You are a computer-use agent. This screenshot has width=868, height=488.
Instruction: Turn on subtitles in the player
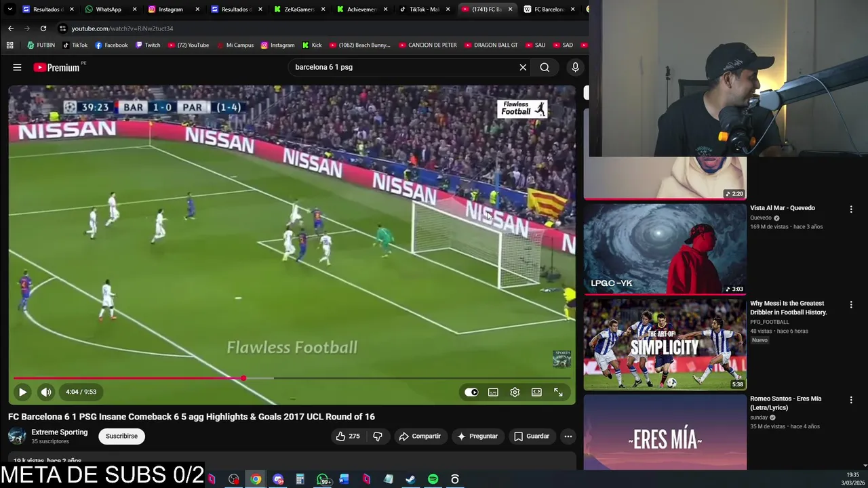pyautogui.click(x=493, y=392)
